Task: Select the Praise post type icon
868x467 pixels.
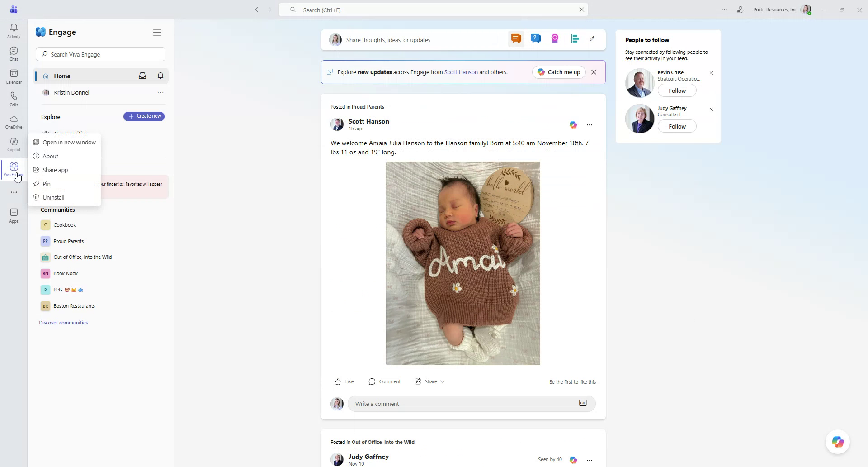Action: tap(555, 39)
